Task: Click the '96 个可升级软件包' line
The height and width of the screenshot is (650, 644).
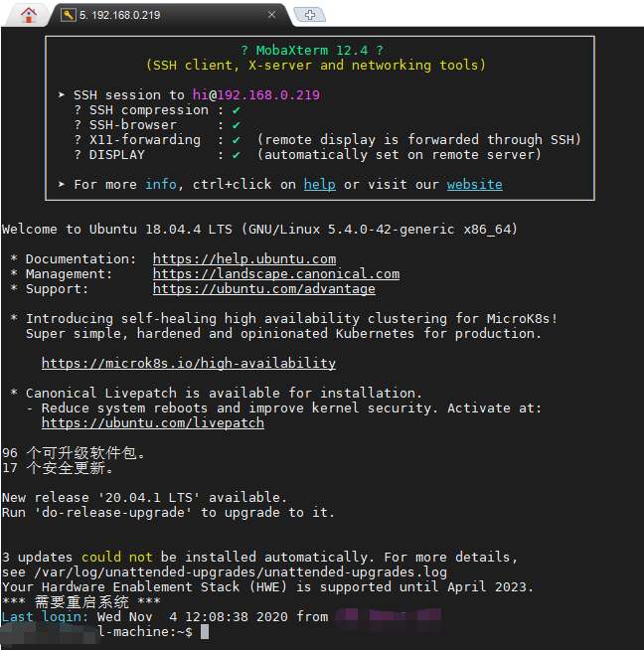Action: [x=74, y=453]
